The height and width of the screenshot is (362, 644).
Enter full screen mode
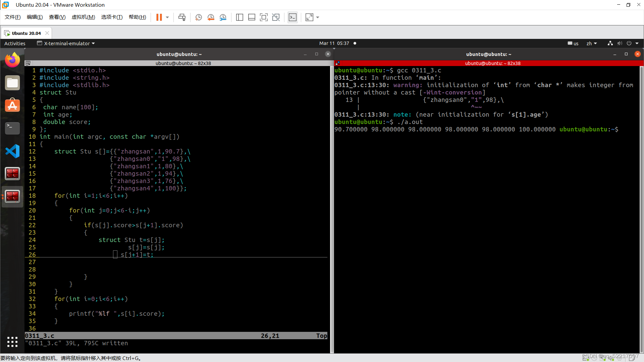264,17
